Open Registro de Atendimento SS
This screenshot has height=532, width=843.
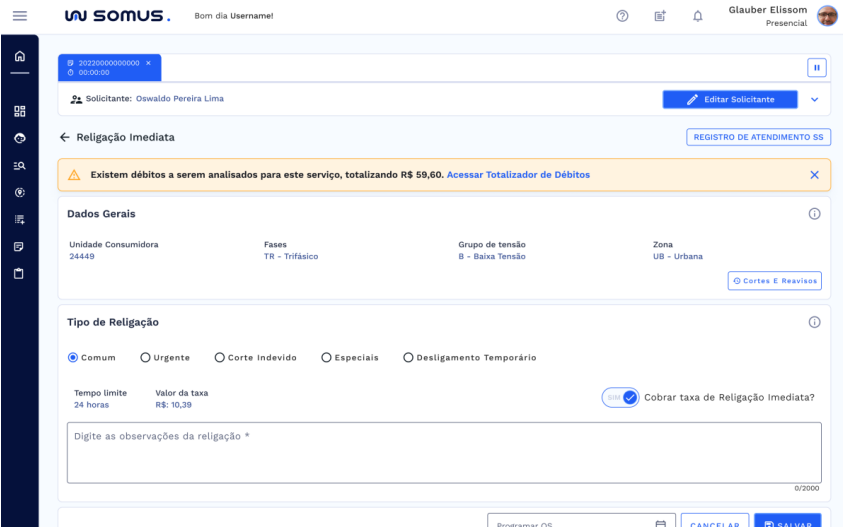[758, 137]
